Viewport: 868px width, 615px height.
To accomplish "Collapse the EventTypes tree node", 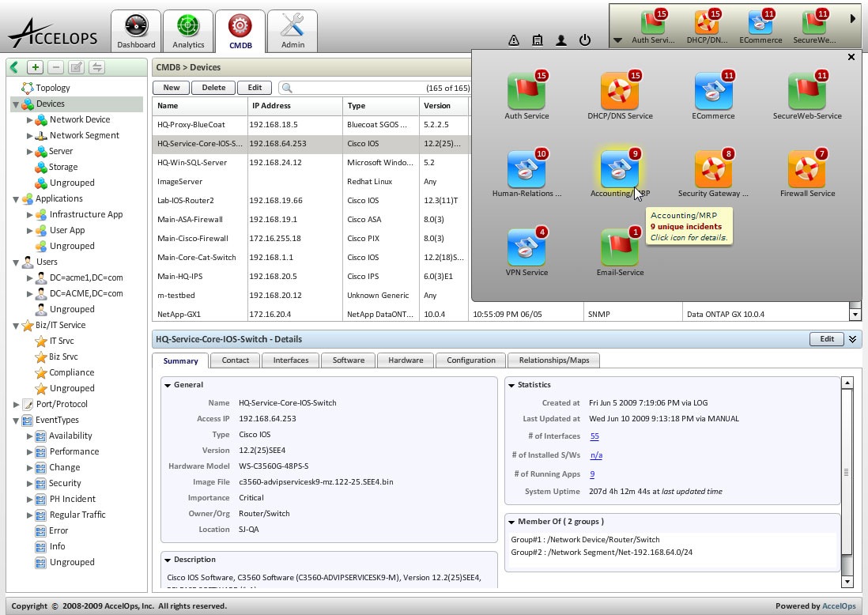I will [x=16, y=421].
